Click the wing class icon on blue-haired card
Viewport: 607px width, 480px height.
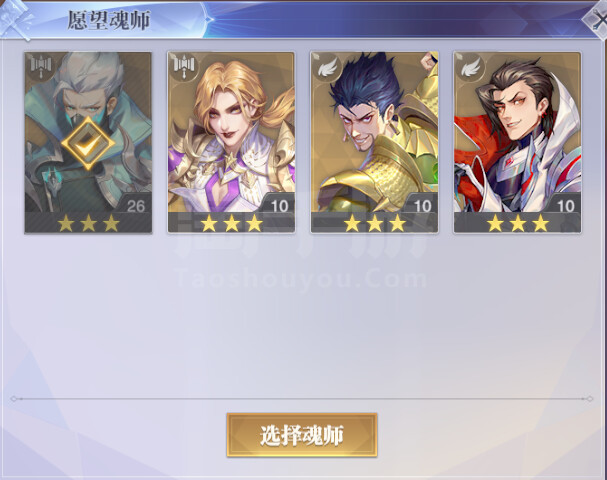(327, 67)
